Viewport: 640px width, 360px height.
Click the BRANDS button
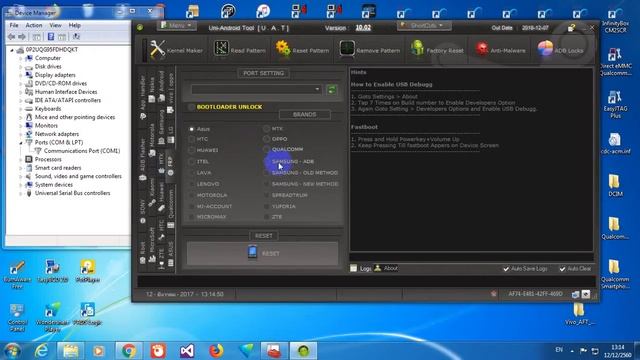(304, 114)
